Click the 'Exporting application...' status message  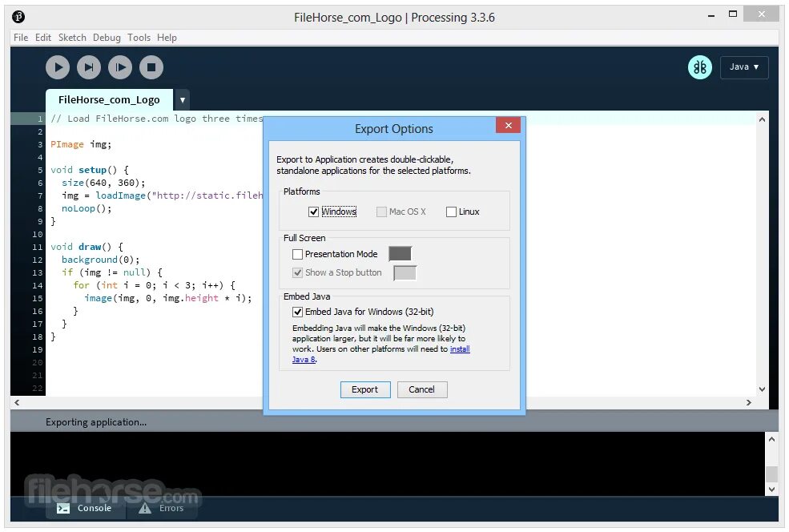(x=96, y=422)
